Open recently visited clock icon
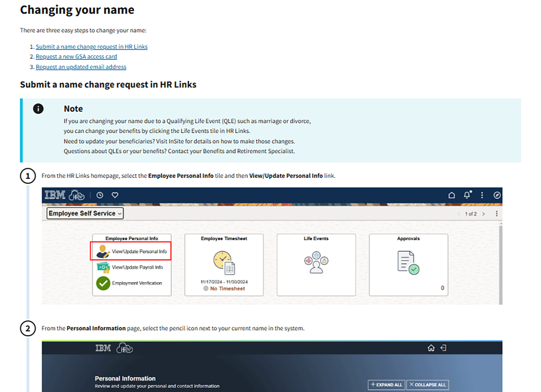Viewport: 541px width, 392px height. coord(100,195)
